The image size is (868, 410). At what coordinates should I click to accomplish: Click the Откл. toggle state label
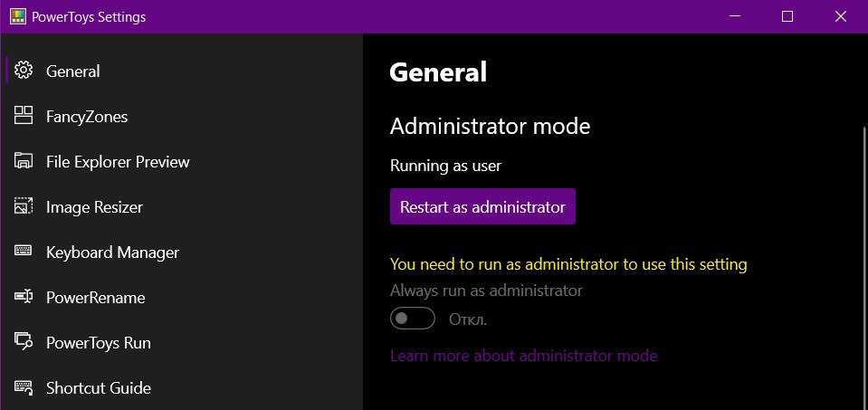[x=468, y=319]
